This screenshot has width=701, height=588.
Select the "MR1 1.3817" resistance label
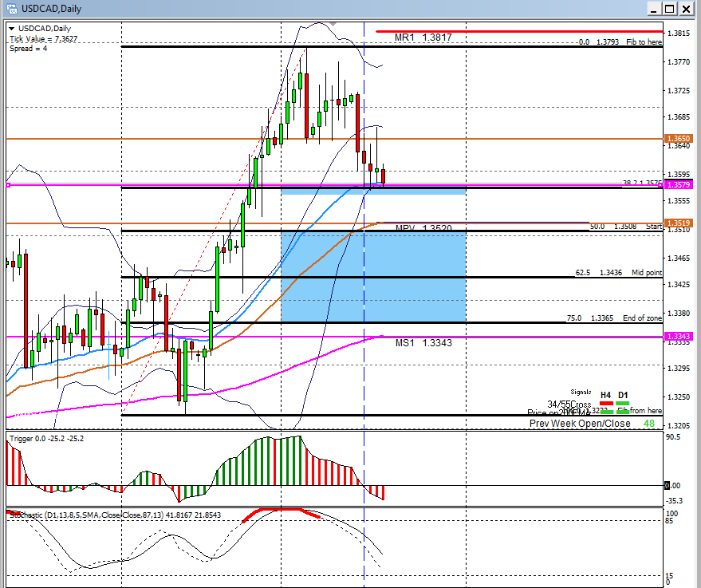coord(423,37)
